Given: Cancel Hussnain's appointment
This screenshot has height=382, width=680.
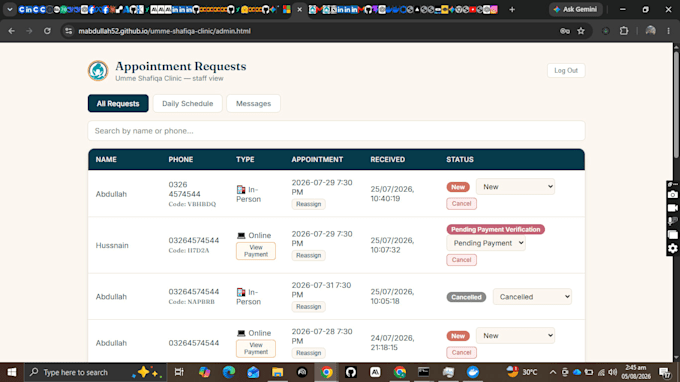Looking at the screenshot, I should 461,260.
